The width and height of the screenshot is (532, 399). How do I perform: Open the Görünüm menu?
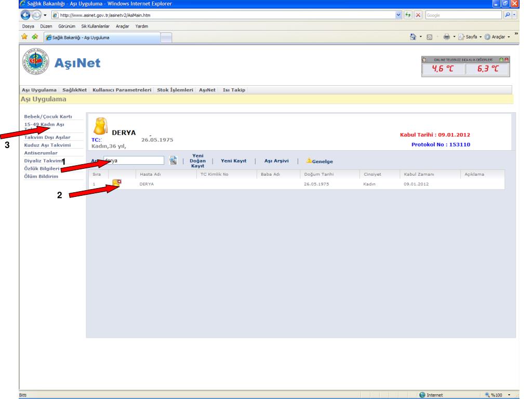click(x=66, y=26)
